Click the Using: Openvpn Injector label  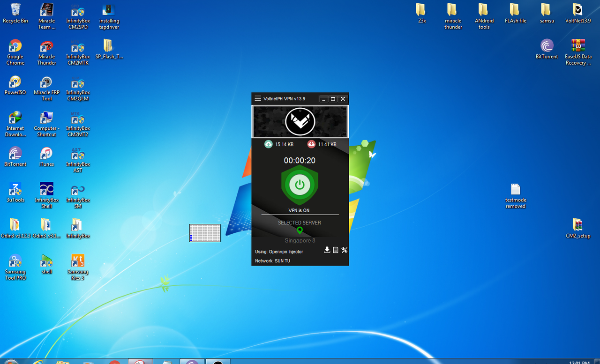279,252
